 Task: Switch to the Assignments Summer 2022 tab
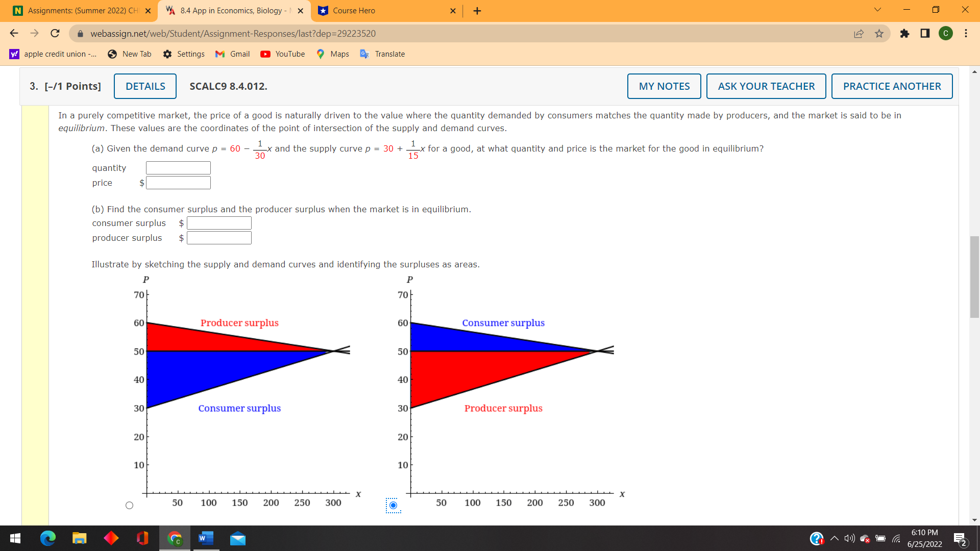pos(82,11)
